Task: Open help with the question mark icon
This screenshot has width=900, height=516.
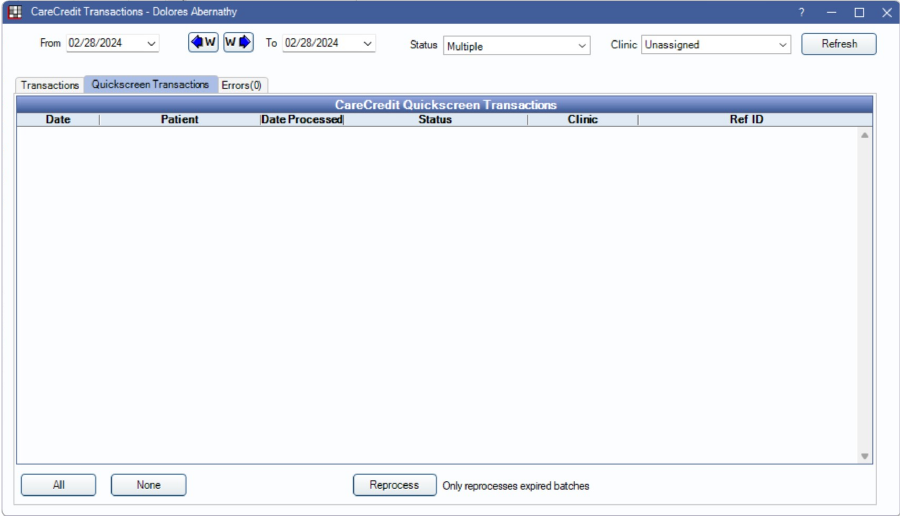Action: [801, 12]
